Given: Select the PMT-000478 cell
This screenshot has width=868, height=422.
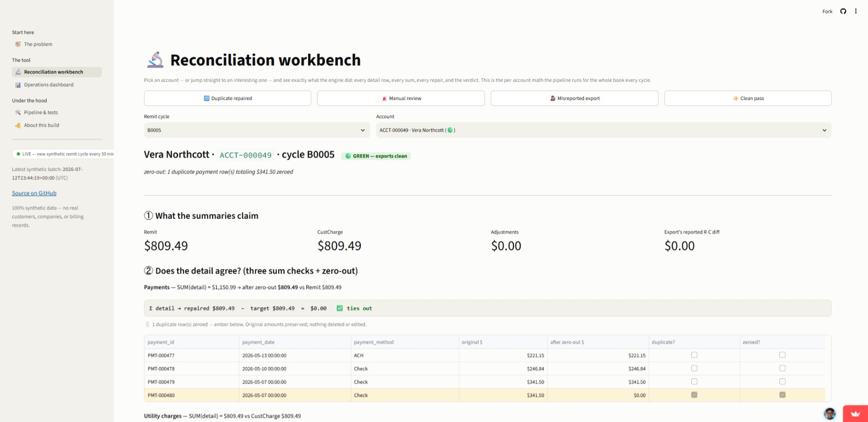Looking at the screenshot, I should pyautogui.click(x=192, y=368).
